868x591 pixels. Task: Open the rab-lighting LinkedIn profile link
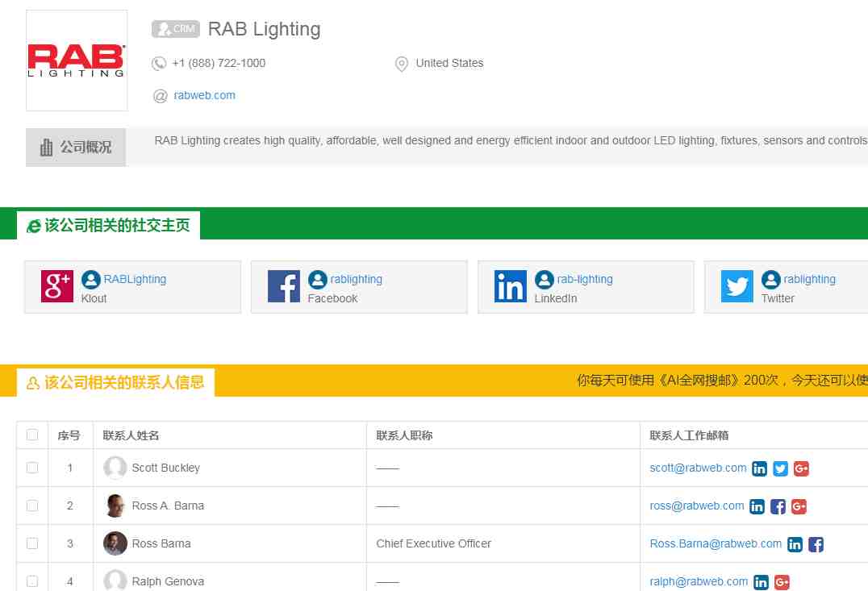[x=585, y=279]
